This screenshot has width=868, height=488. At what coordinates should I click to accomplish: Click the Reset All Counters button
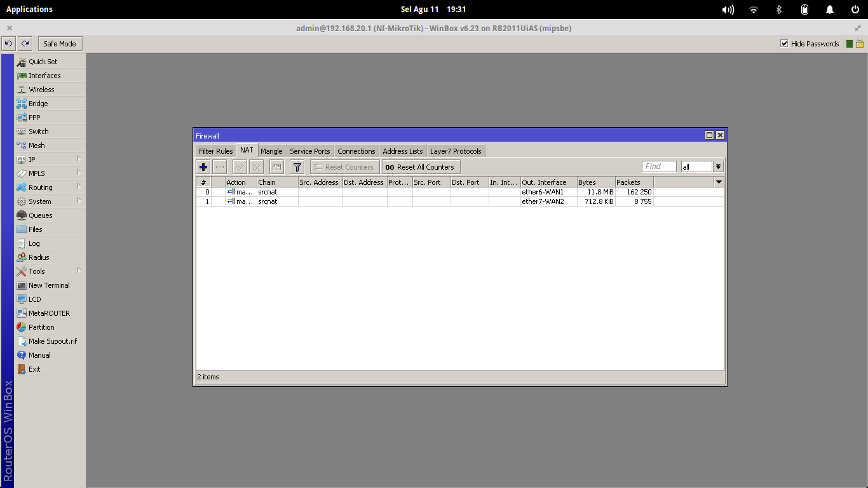tap(421, 167)
